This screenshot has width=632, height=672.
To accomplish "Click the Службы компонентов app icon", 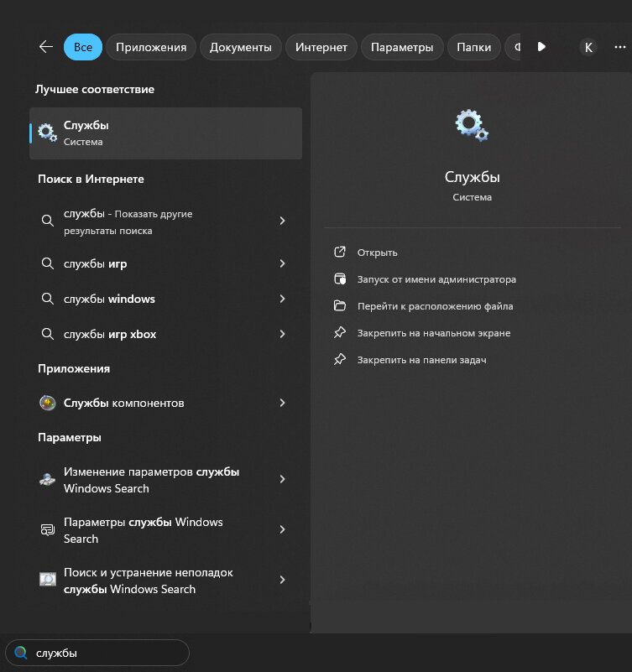I will 48,403.
